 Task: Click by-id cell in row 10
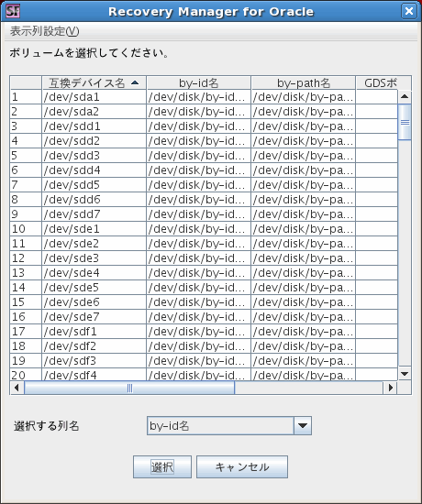pos(198,229)
